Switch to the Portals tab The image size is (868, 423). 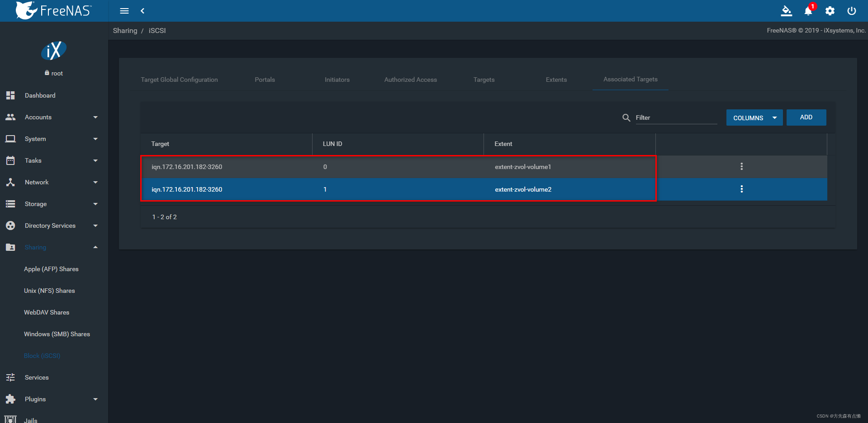point(265,80)
